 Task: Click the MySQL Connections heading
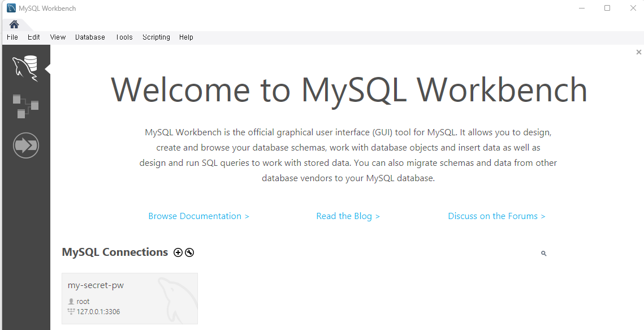click(x=115, y=252)
